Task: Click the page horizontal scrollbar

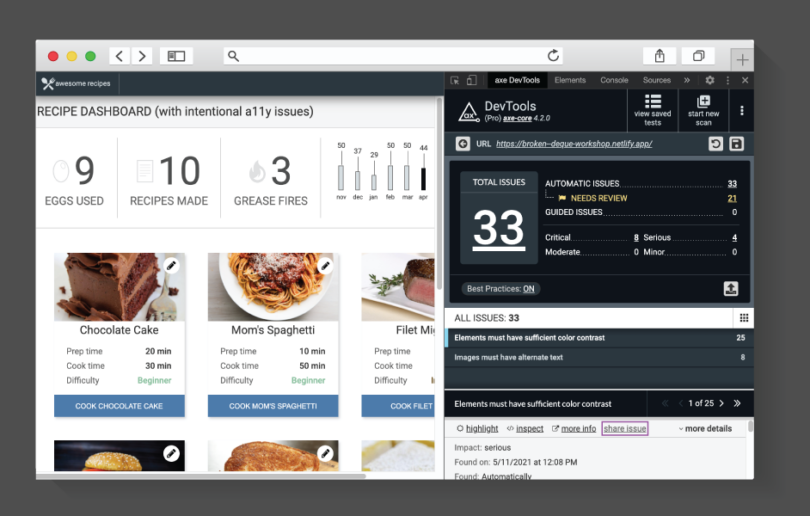Action: point(200,476)
